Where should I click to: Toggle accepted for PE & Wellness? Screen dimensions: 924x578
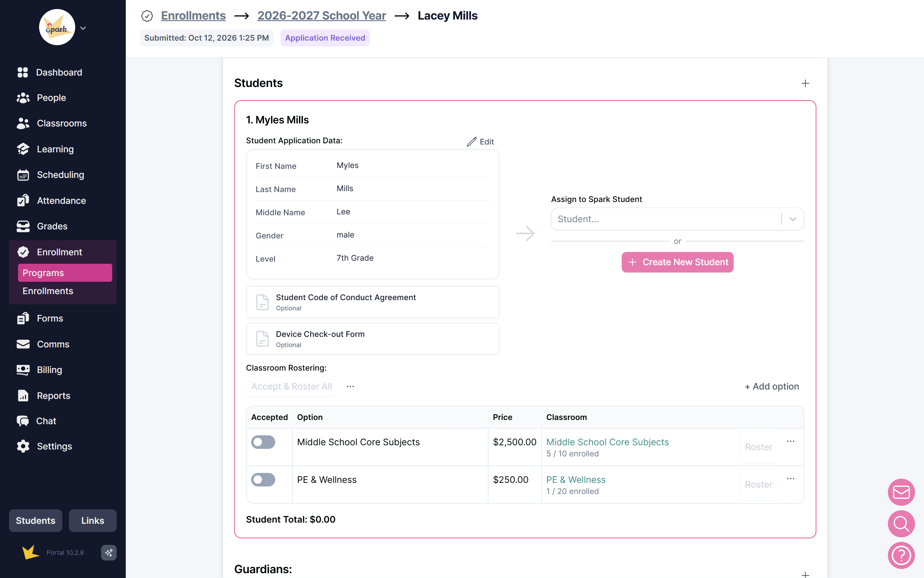coord(263,479)
